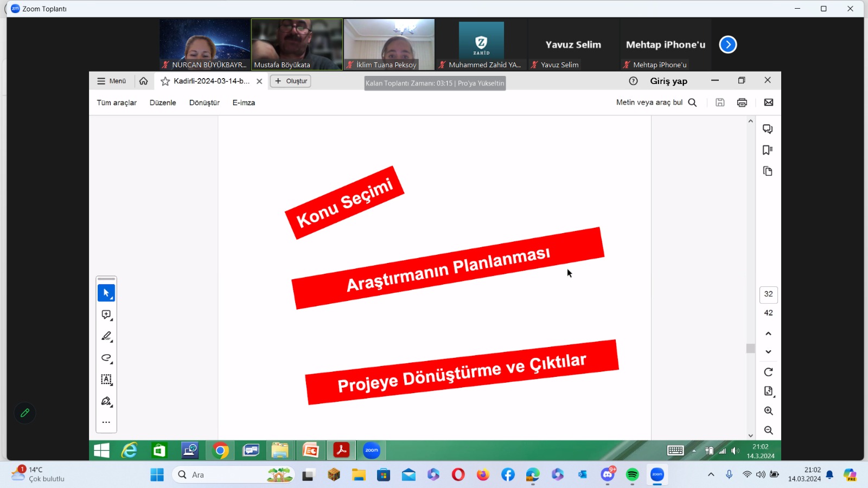Rotate the page view icon
Image resolution: width=868 pixels, height=488 pixels.
pyautogui.click(x=768, y=372)
